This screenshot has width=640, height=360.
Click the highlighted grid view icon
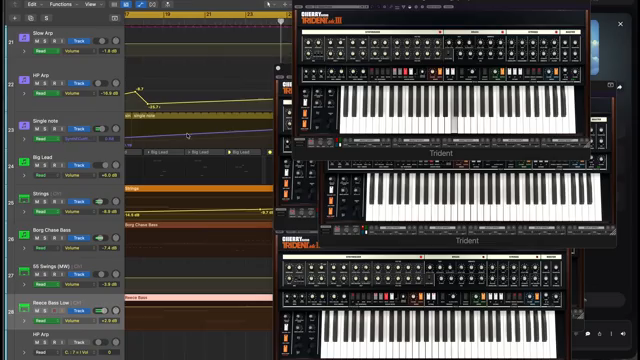point(126,4)
